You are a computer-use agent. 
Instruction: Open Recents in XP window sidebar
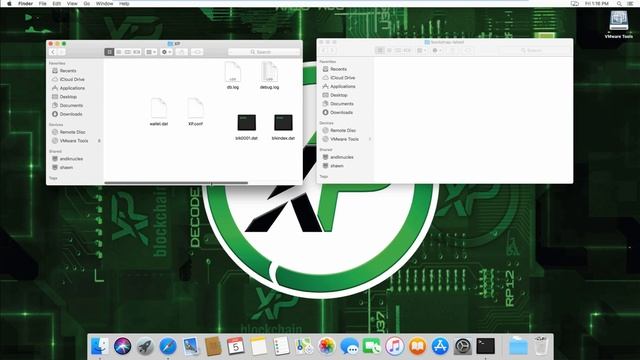point(68,71)
